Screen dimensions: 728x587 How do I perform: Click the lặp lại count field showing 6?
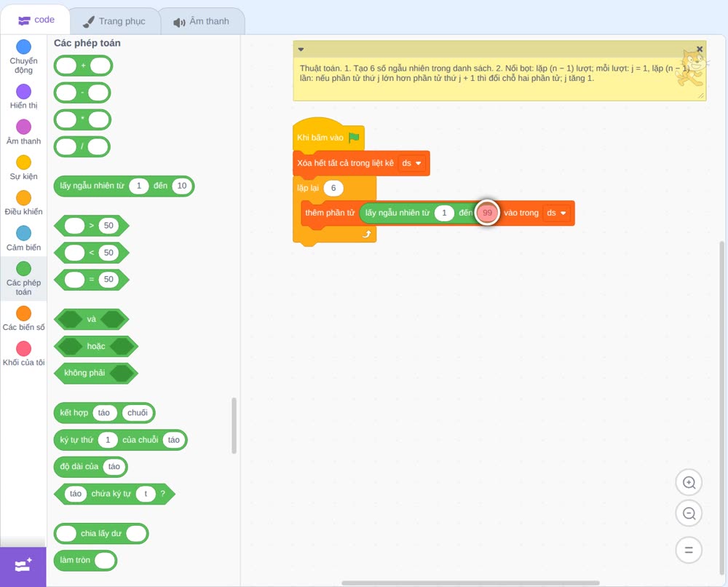pyautogui.click(x=333, y=188)
